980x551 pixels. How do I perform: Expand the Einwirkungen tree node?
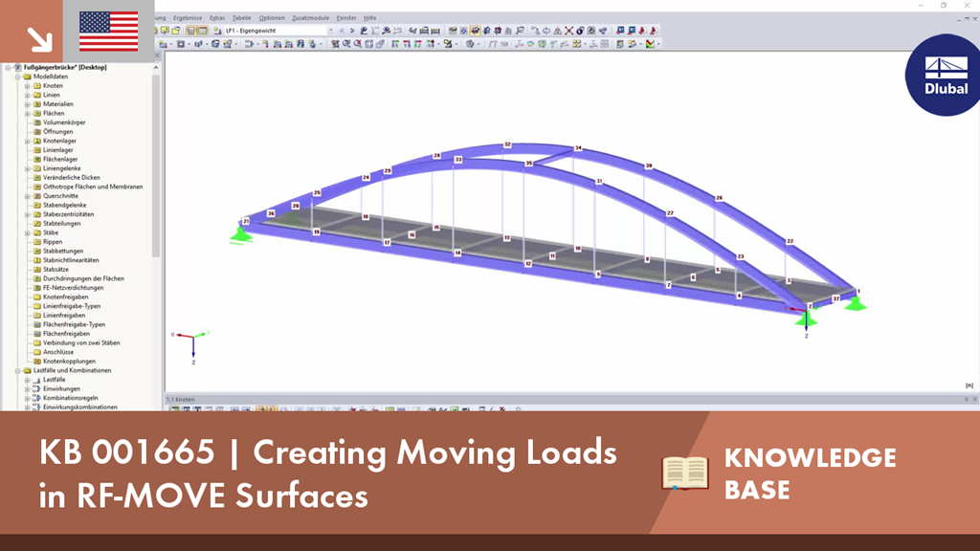click(28, 388)
